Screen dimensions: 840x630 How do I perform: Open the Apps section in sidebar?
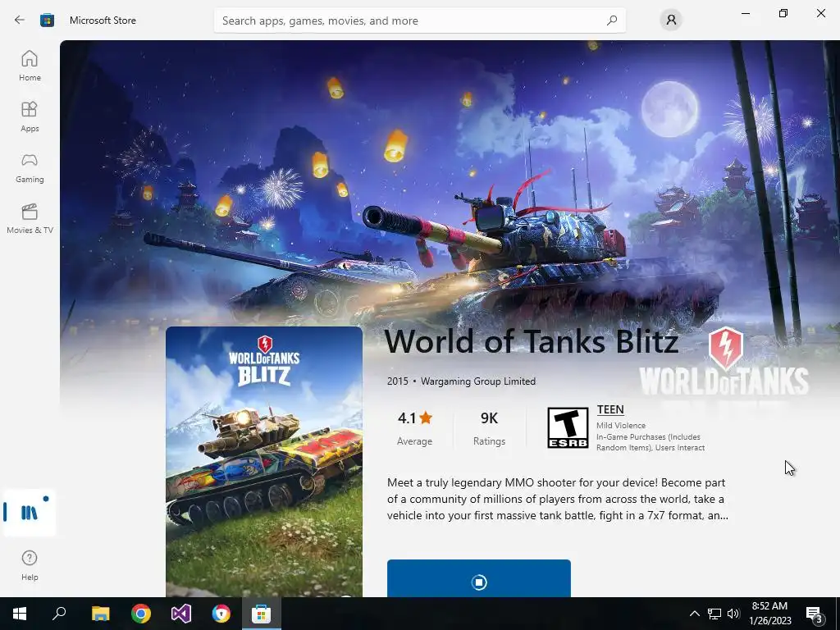coord(30,116)
